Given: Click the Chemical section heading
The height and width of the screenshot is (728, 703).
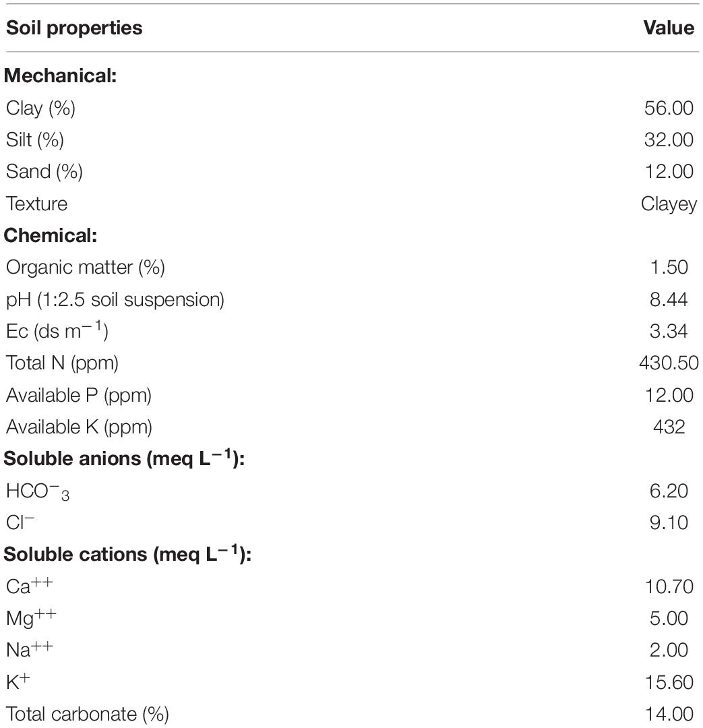Looking at the screenshot, I should coord(51,235).
